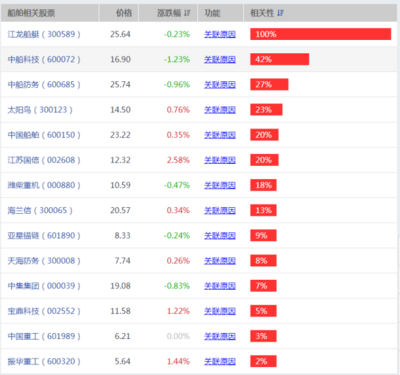400x375 pixels.
Task: Select the change value -0.47%
Action: pos(177,185)
